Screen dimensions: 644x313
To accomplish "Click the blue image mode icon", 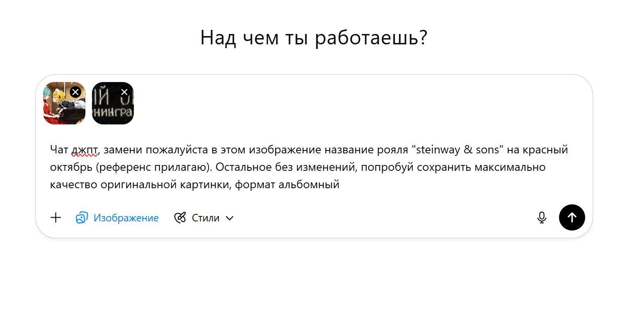I will 82,218.
